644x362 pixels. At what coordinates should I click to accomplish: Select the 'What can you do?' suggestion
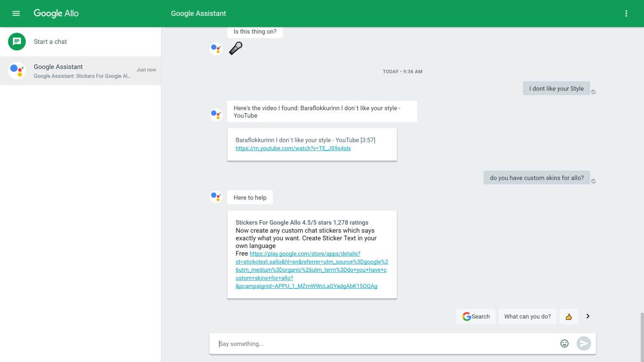coord(527,317)
